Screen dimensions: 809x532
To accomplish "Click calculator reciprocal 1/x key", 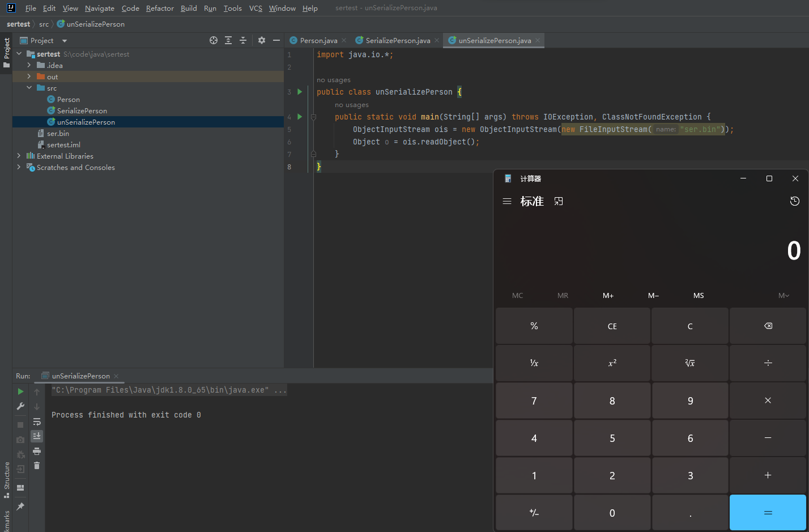I will pyautogui.click(x=534, y=363).
